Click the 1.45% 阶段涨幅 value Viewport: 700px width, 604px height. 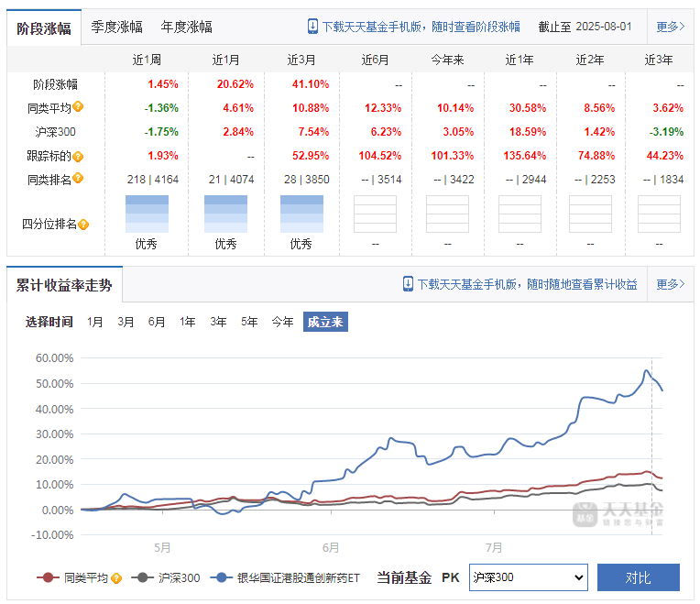tap(163, 84)
